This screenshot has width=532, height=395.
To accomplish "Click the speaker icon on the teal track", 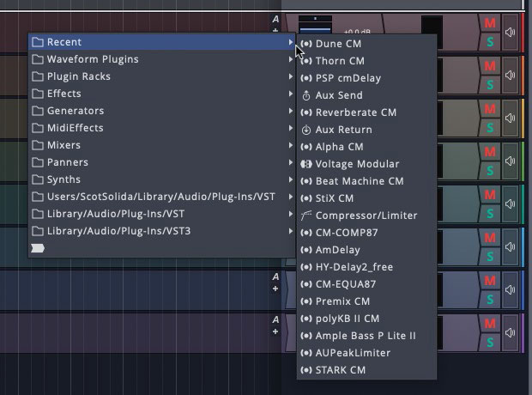I will [510, 204].
